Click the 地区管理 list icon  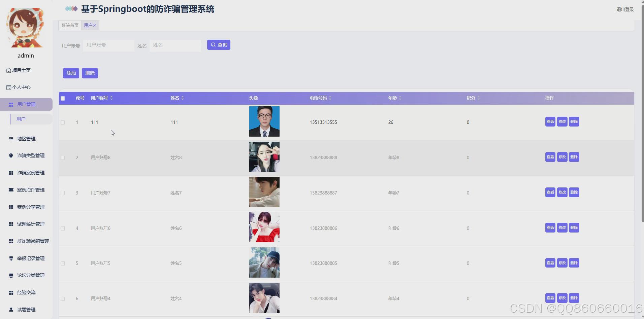pyautogui.click(x=11, y=139)
